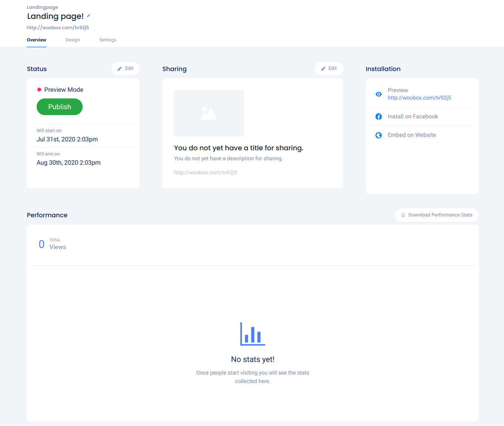Choose Install on Facebook
Image resolution: width=504 pixels, height=426 pixels.
click(x=413, y=117)
